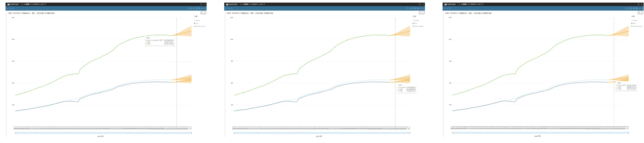Image resolution: width=644 pixels, height=143 pixels.
Task: Select the woman legend entry in left dashboard
Action: click(197, 20)
